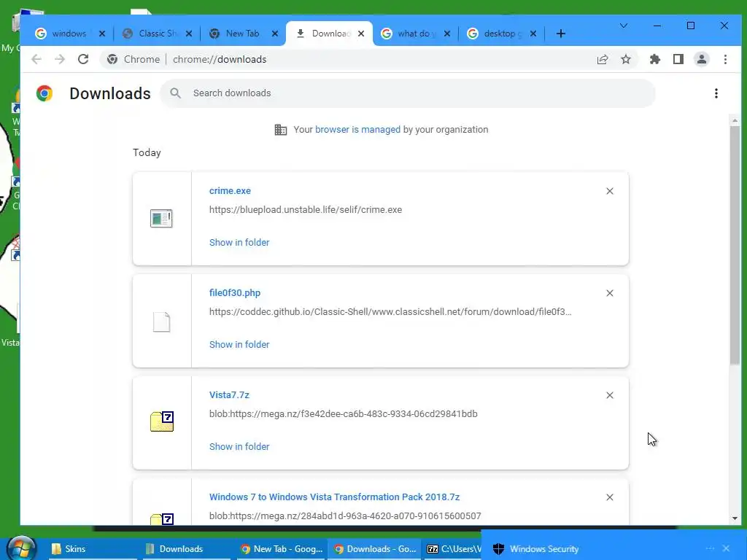Close the 'windows' Google tab
Screen dimensions: 747x560
tap(102, 34)
